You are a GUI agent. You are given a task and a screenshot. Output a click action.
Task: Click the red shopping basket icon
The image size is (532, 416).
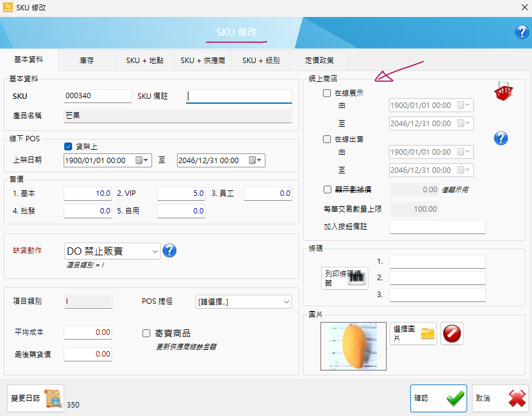[x=504, y=91]
